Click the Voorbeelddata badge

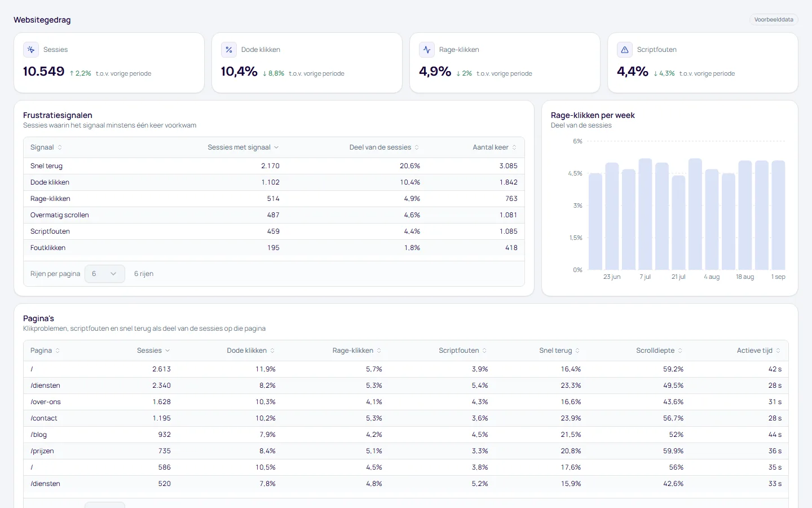point(774,20)
